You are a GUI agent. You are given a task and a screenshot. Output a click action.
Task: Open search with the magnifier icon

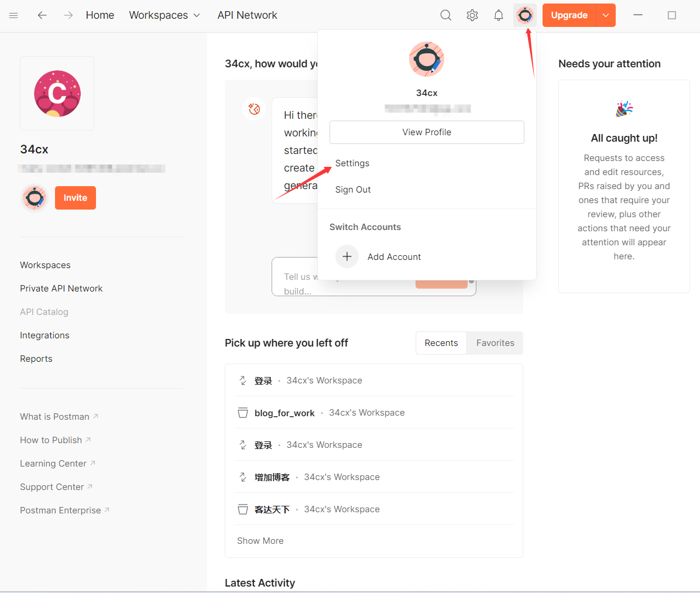[445, 15]
